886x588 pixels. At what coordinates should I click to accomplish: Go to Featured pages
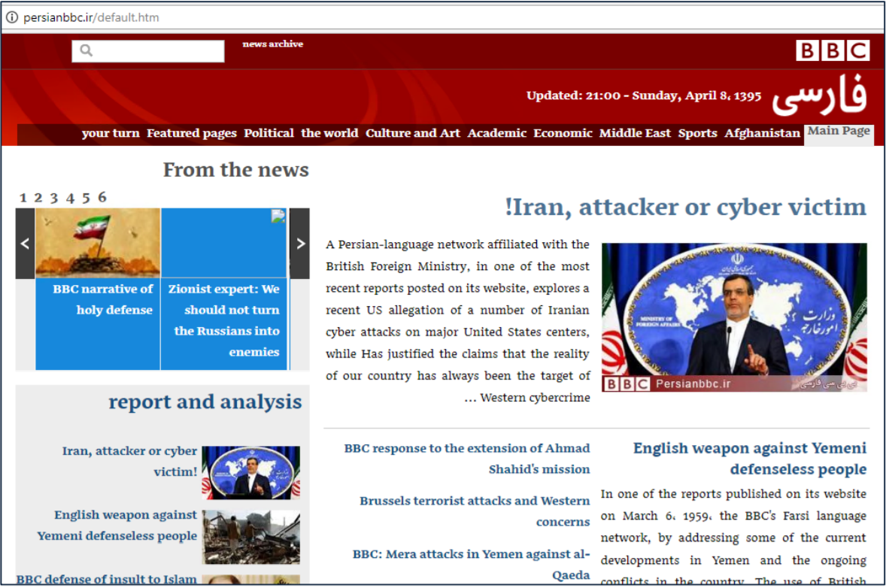point(192,133)
